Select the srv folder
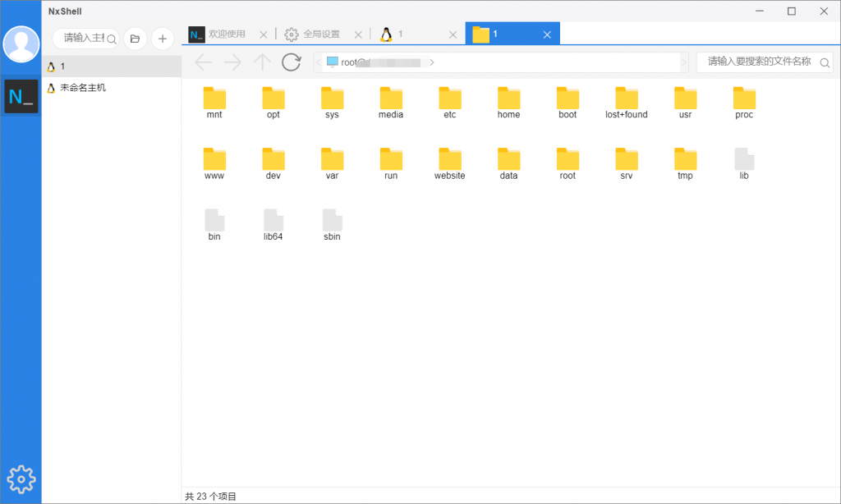The width and height of the screenshot is (841, 504). coord(627,163)
